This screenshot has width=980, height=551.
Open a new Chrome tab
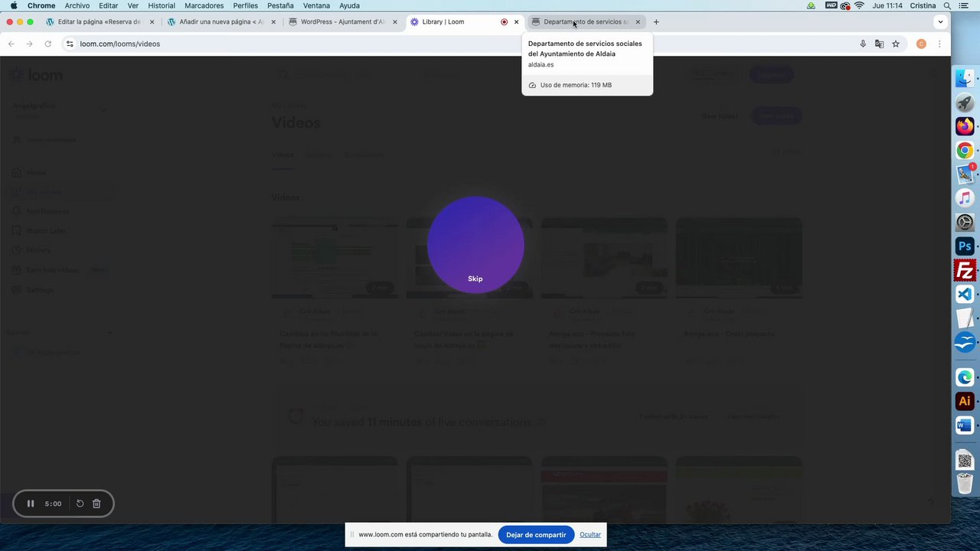[656, 22]
